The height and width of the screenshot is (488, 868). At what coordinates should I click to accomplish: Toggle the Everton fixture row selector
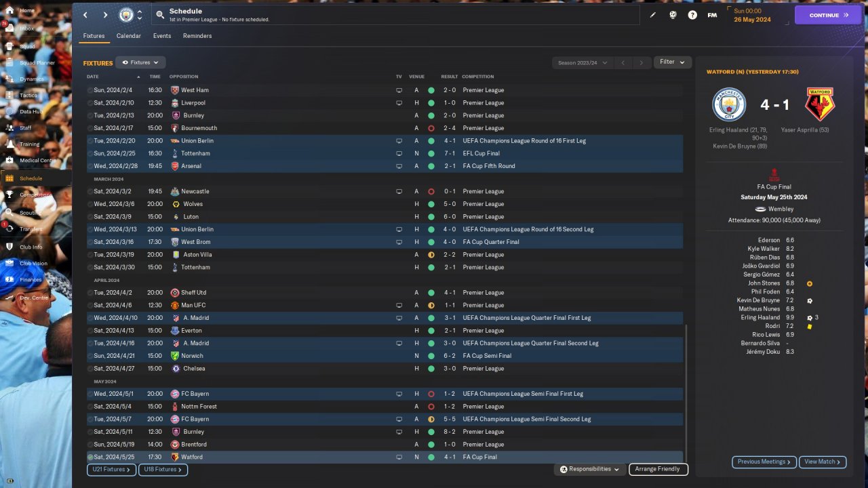coord(90,331)
